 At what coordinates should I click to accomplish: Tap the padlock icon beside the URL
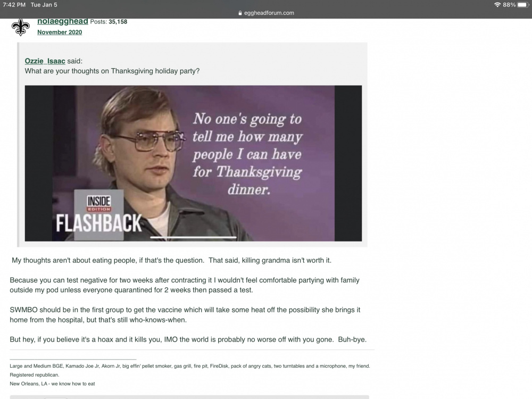[240, 13]
